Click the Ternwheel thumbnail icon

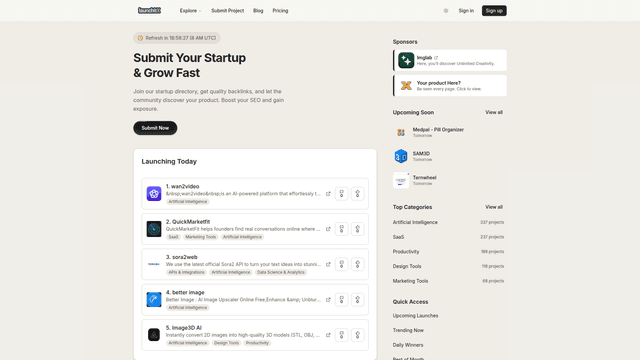(401, 180)
